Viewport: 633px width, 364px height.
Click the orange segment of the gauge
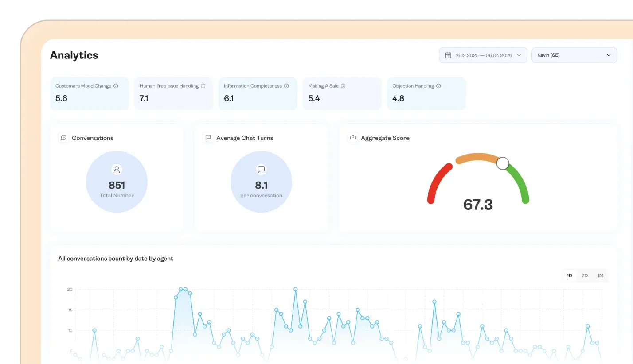coord(477,158)
